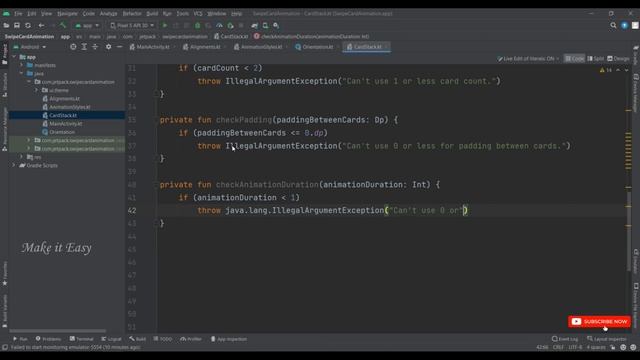Viewport: 640px width, 360px height.
Task: Open the Pixel 5 API 30 device dropdown
Action: [132, 25]
